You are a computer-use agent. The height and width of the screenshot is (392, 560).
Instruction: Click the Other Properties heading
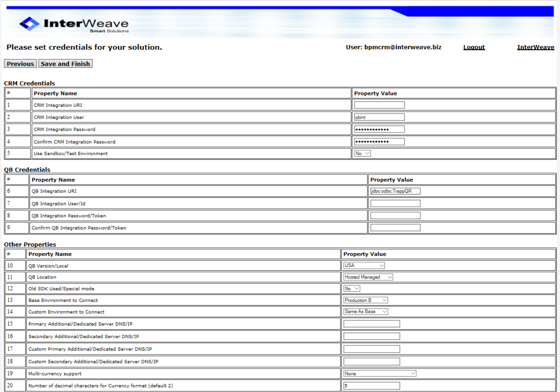30,245
